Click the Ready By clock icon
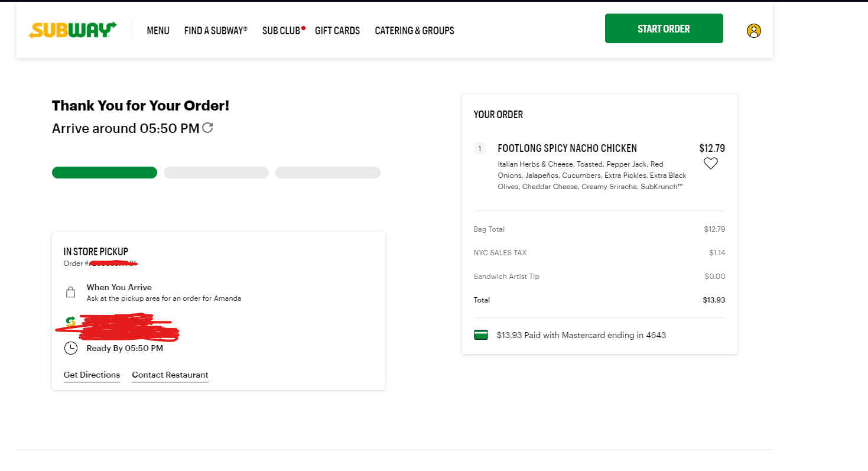 point(70,348)
